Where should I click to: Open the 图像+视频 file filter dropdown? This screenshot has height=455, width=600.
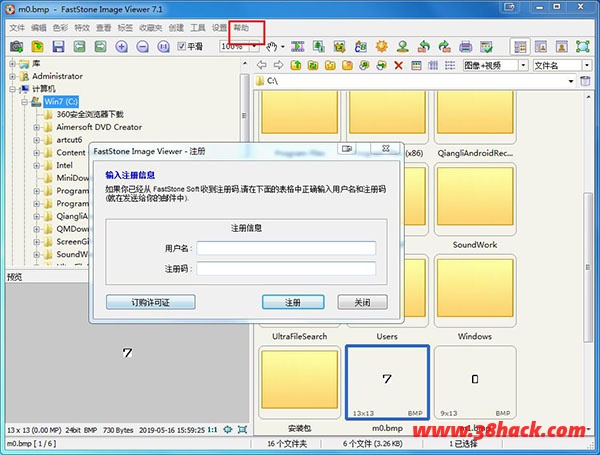point(493,65)
